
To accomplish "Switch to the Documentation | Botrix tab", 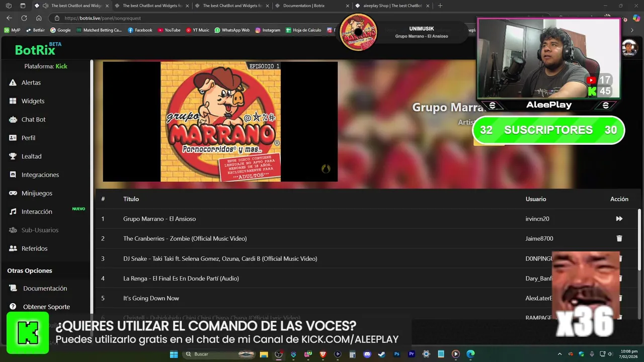I will point(312,6).
